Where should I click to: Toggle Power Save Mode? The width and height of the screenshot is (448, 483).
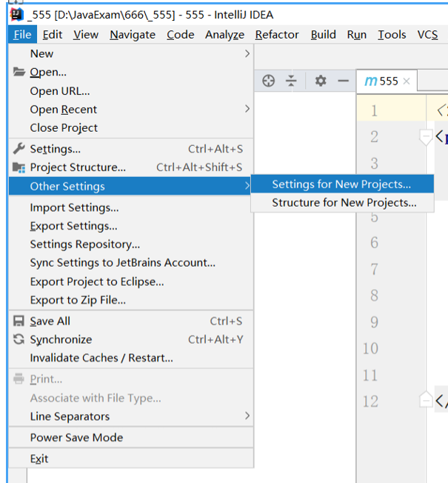point(131,437)
